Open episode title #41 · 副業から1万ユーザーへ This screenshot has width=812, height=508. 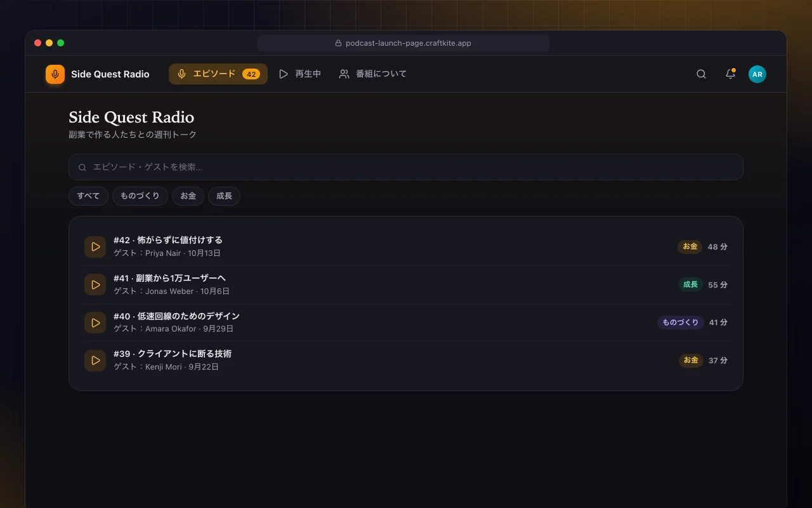coord(170,278)
